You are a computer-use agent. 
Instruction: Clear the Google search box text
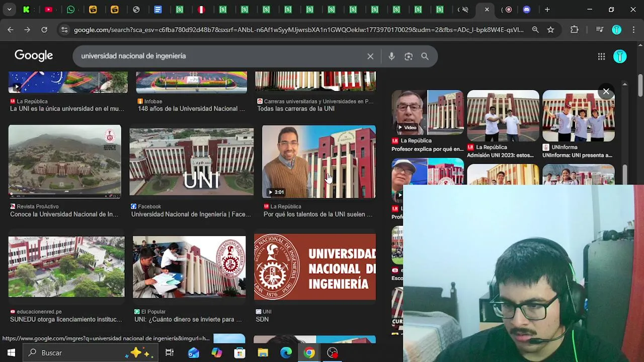pyautogui.click(x=370, y=56)
